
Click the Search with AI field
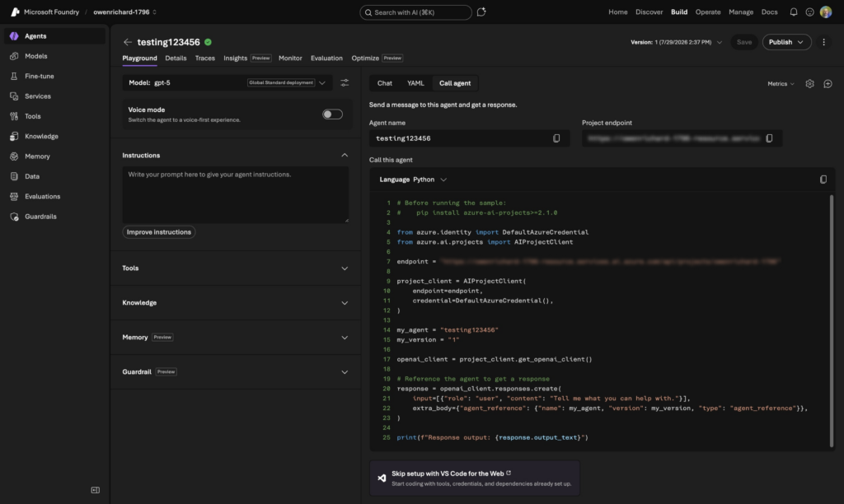coord(415,12)
